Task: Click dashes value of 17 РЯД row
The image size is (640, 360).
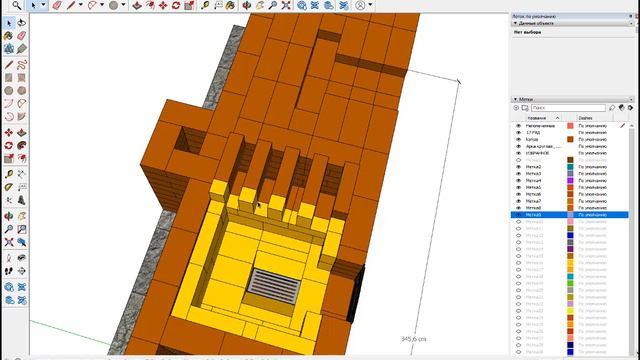Action: [593, 133]
